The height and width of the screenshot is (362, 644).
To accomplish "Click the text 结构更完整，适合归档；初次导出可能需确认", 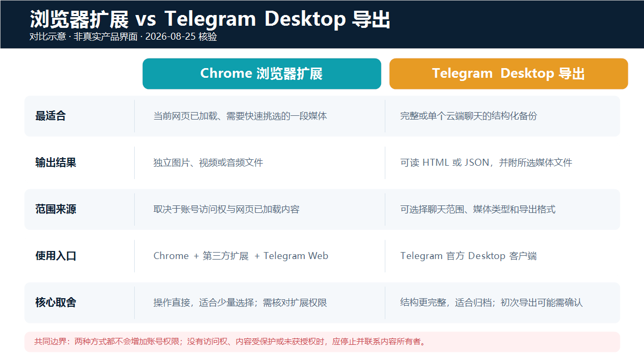I will point(492,302).
